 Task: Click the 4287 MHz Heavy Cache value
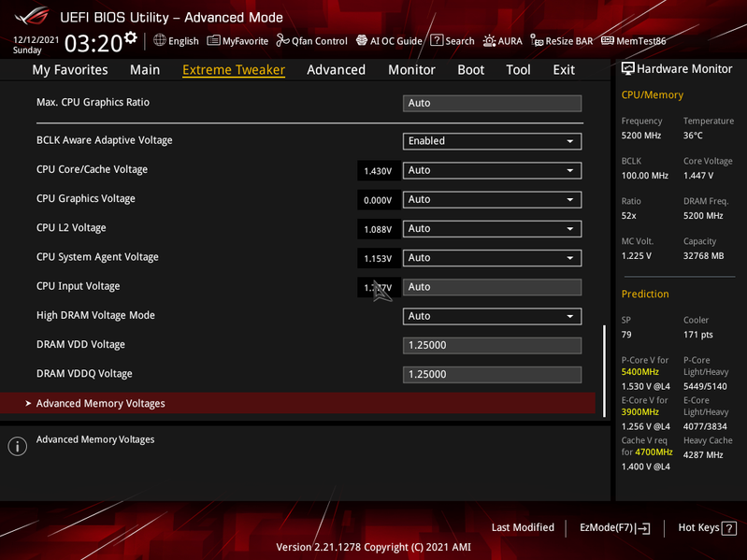point(703,454)
